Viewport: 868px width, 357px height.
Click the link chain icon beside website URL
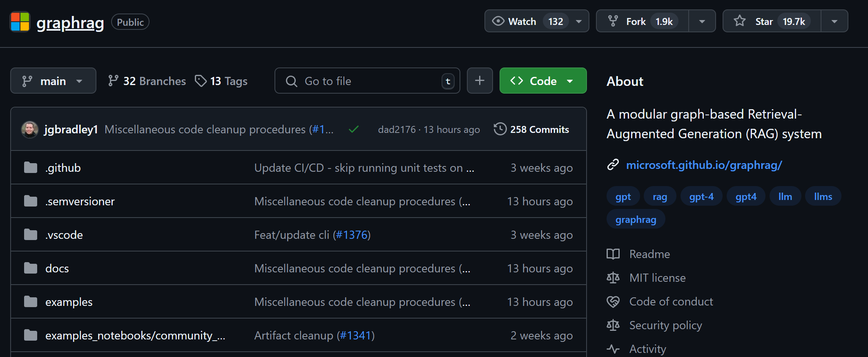613,165
